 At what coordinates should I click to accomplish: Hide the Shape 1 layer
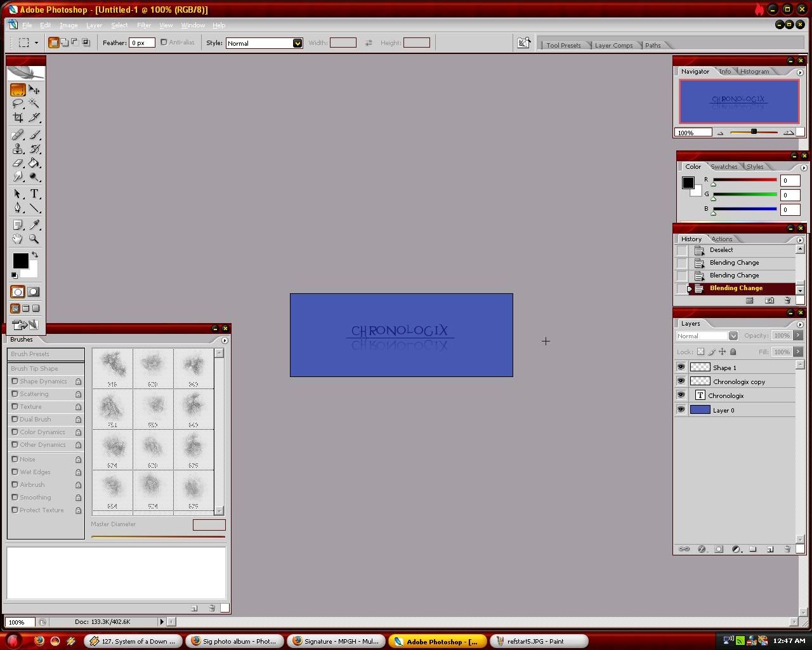[x=681, y=368]
